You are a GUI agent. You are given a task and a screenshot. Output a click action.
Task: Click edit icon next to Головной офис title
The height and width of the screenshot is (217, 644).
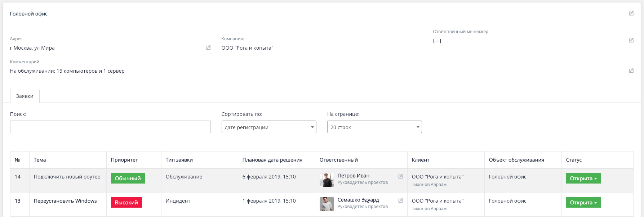tap(631, 13)
